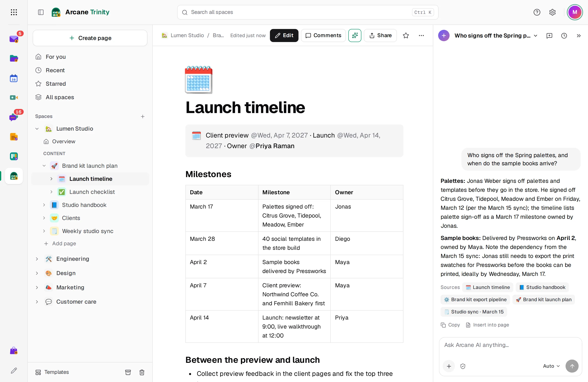Click the Arcane AI sparkle button

354,35
